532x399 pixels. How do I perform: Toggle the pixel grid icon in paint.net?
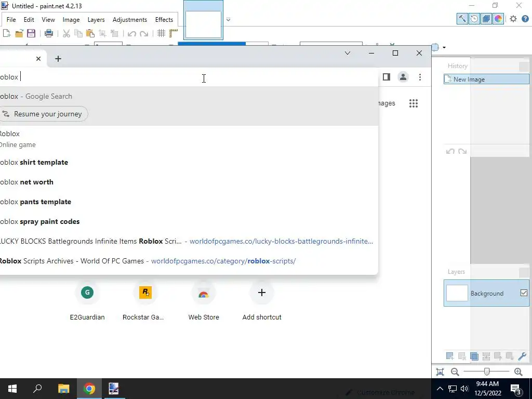pyautogui.click(x=161, y=33)
